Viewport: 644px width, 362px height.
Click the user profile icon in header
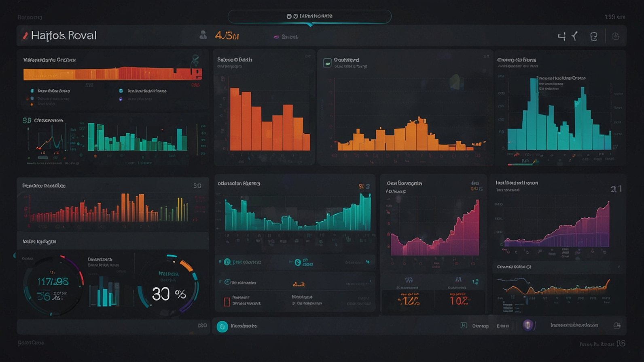(203, 36)
